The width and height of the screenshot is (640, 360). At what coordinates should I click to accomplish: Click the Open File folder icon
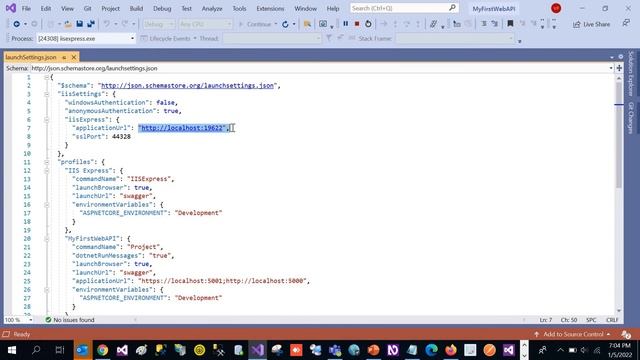click(x=68, y=24)
